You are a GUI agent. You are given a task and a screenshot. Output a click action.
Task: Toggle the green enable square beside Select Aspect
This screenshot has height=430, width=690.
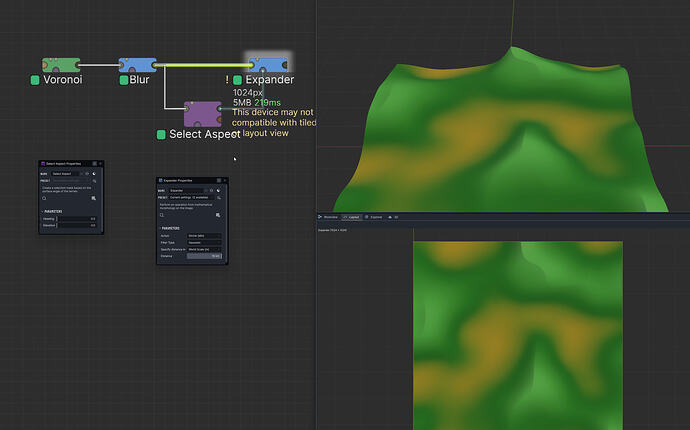tap(161, 134)
